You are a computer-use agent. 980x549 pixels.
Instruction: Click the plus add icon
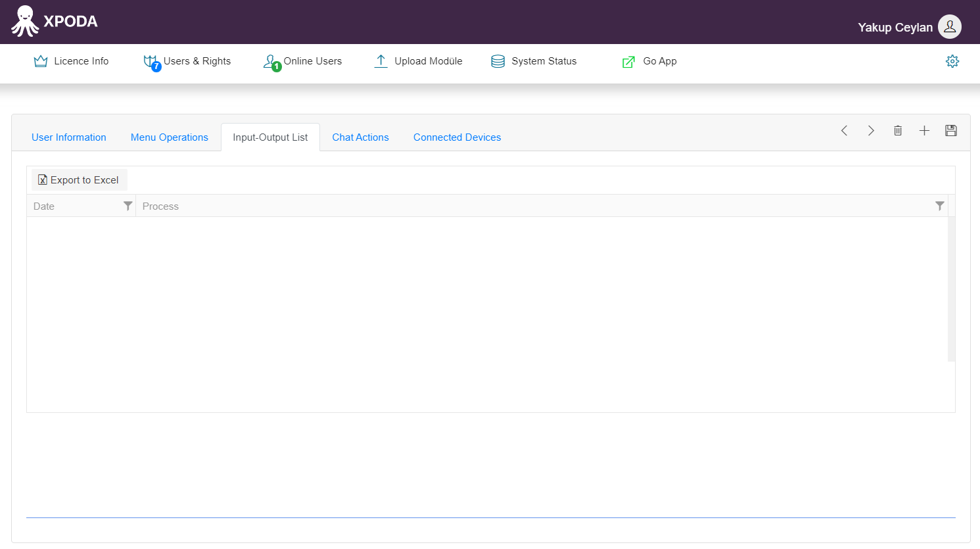pos(924,130)
